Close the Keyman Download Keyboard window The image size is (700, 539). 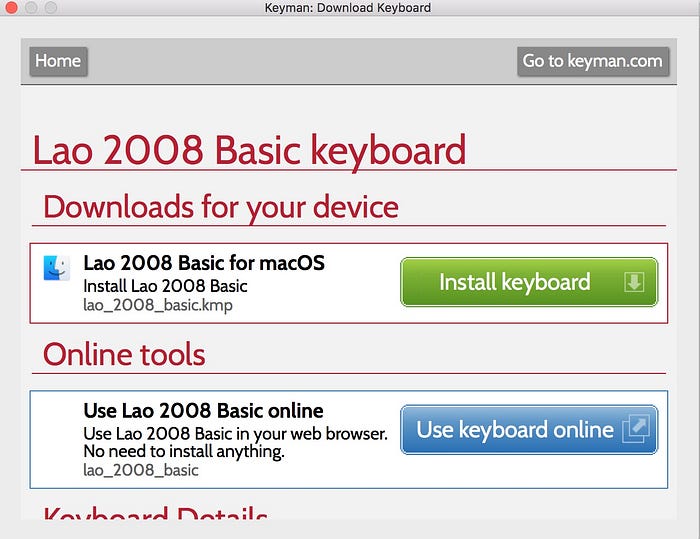click(11, 8)
